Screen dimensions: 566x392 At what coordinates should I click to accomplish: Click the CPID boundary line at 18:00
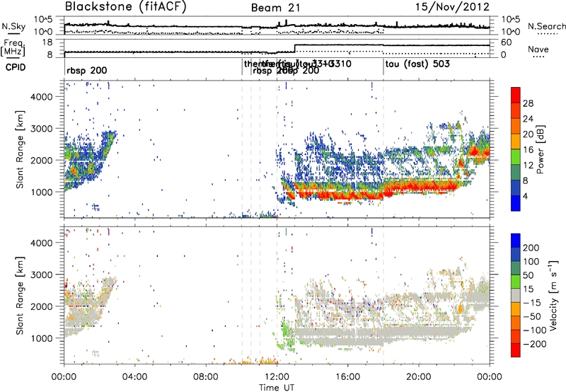383,67
